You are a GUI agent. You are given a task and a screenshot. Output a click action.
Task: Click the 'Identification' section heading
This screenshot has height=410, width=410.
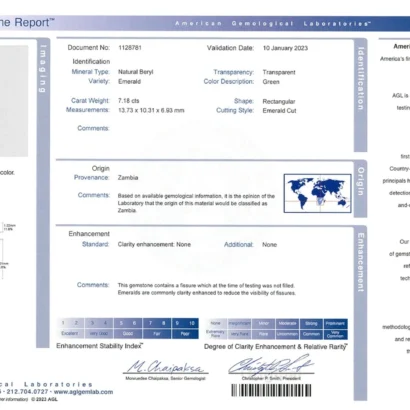[x=91, y=61]
